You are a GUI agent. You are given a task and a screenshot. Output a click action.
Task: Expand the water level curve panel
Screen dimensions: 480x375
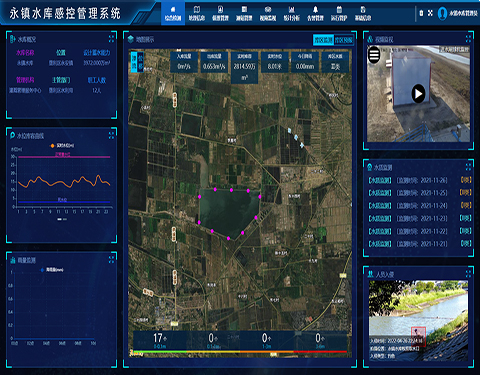pyautogui.click(x=111, y=135)
